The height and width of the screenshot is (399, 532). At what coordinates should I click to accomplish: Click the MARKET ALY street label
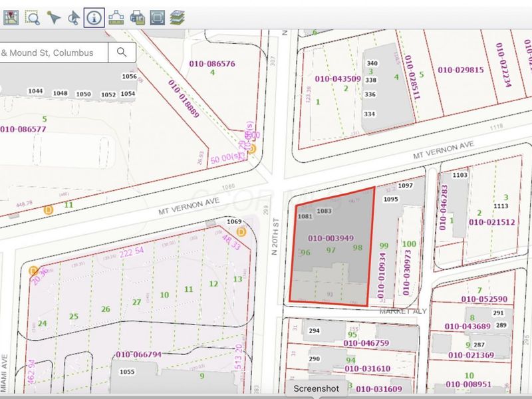click(403, 311)
